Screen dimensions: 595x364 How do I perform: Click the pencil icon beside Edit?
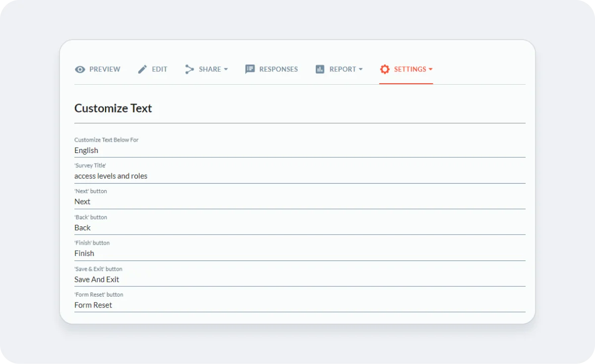pos(142,69)
